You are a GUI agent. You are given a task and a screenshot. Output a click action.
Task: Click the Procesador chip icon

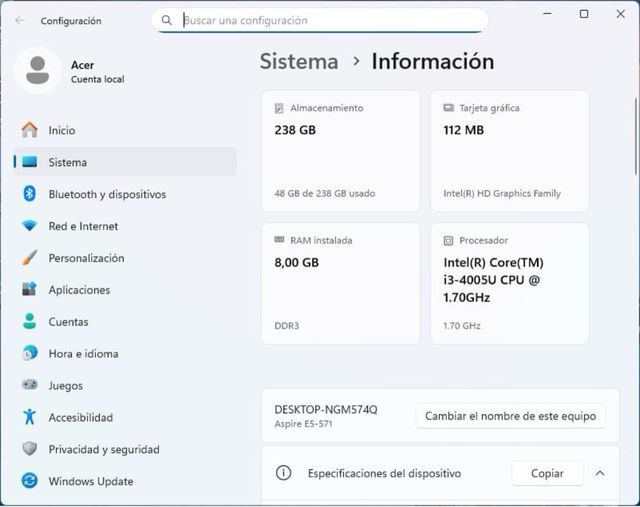tap(448, 240)
